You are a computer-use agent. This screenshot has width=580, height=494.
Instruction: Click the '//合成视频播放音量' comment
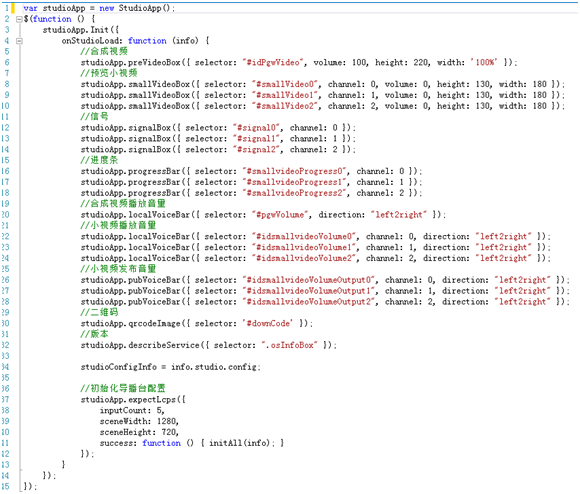click(x=123, y=203)
